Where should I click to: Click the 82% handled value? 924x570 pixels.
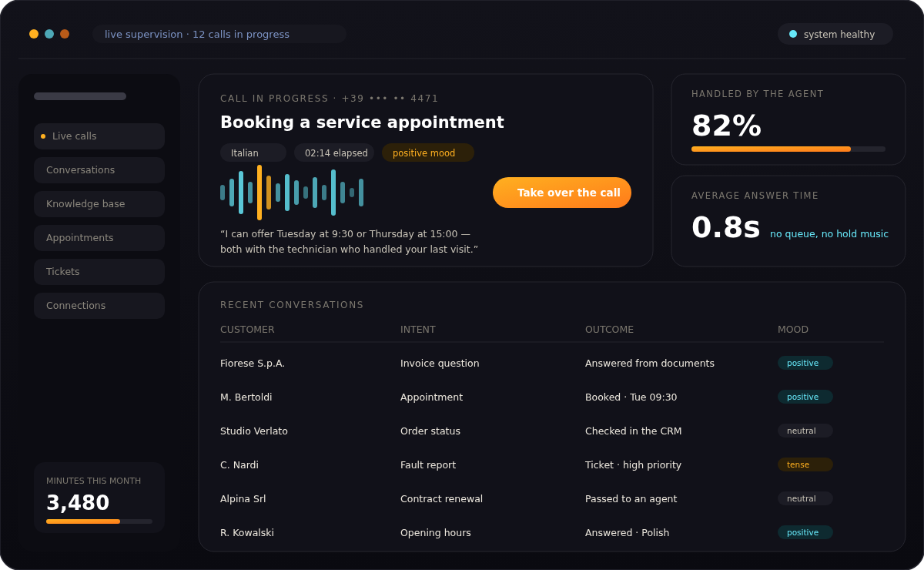pyautogui.click(x=726, y=126)
